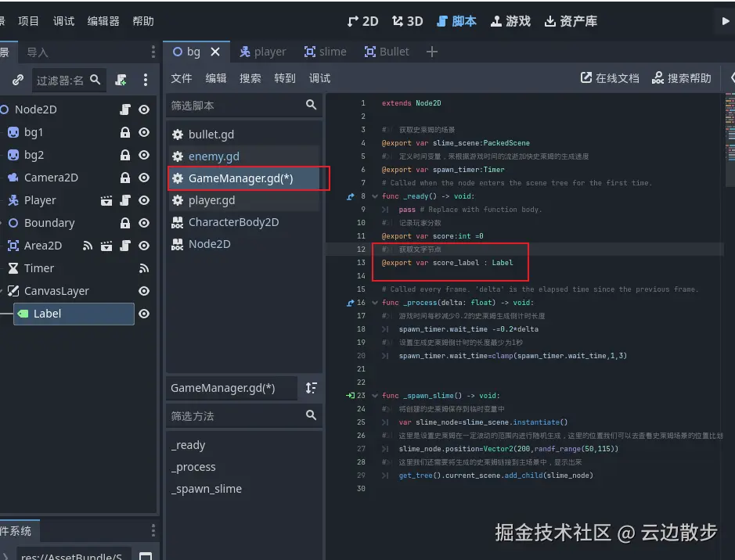Hide the bg1 node

pos(144,132)
